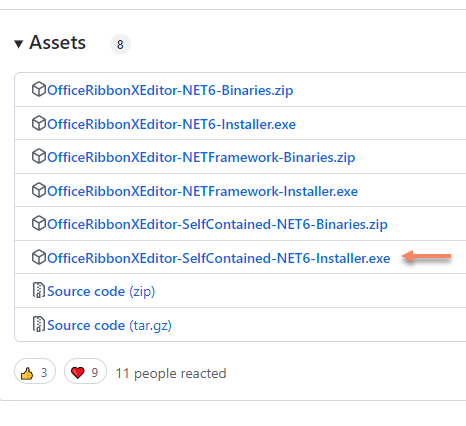Click the Assets heading text
The width and height of the screenshot is (466, 426).
[57, 43]
